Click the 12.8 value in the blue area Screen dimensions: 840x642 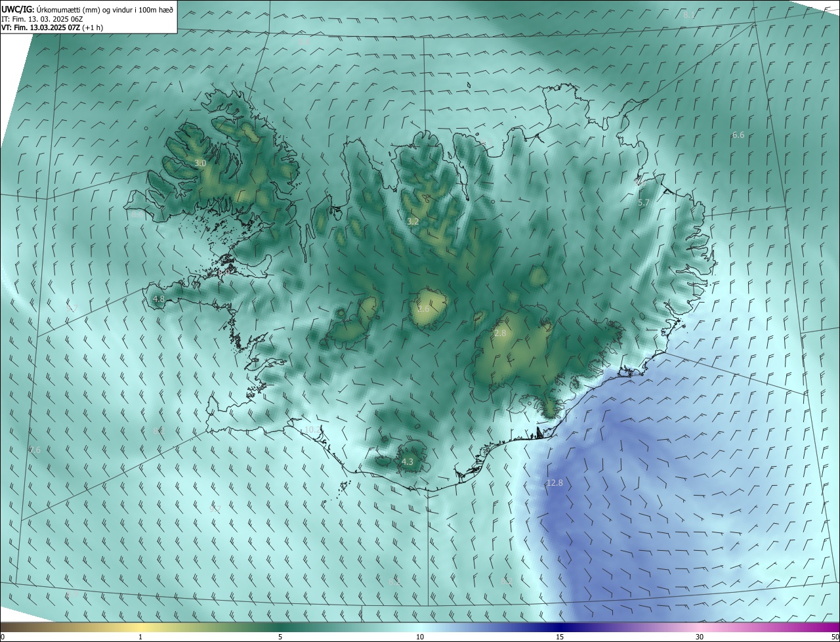pos(555,482)
